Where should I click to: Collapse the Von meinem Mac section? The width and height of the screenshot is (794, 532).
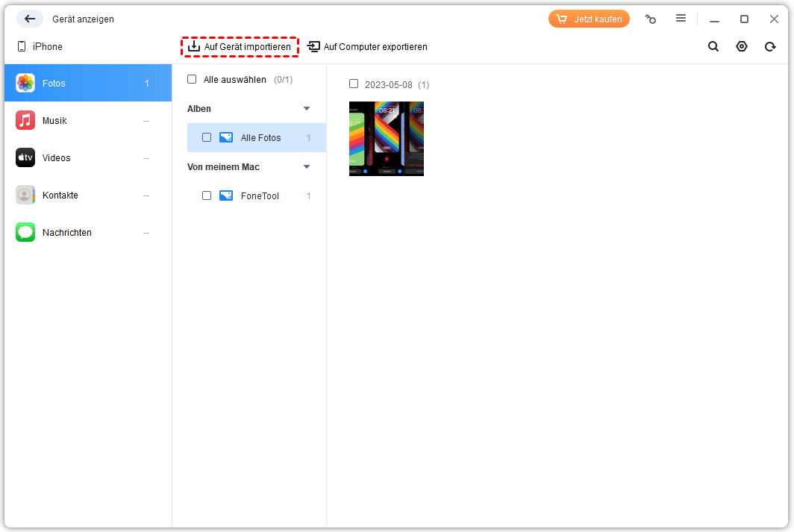pos(307,167)
